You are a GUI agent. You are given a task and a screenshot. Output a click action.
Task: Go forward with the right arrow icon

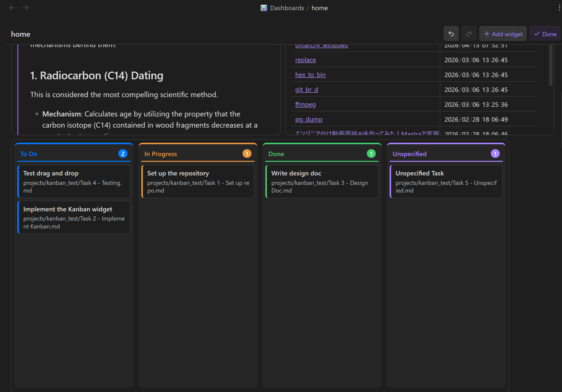pyautogui.click(x=26, y=8)
